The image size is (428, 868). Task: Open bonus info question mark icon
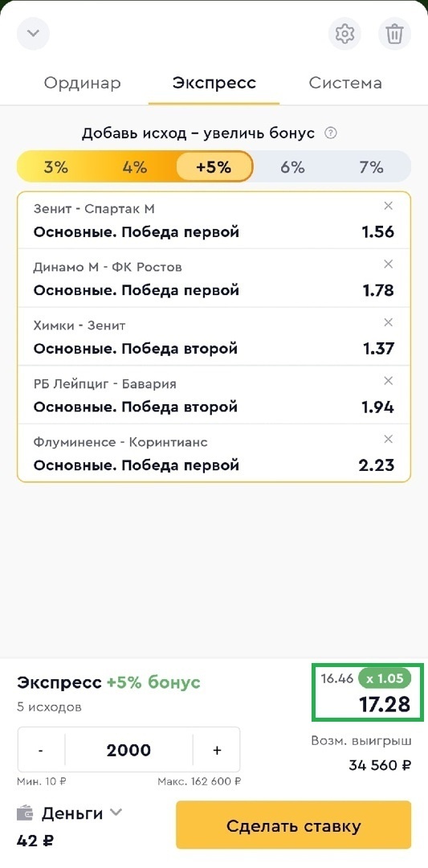coord(331,133)
